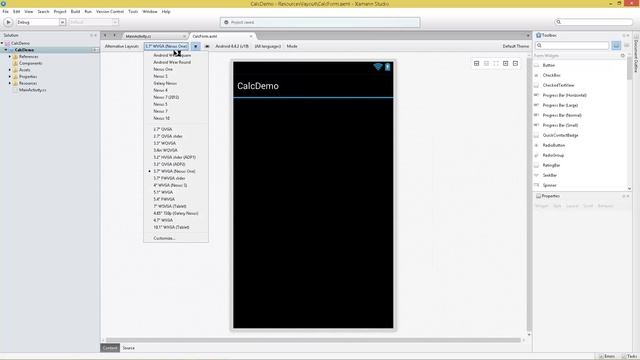Open the Errors pad in status bar
This screenshot has width=640, height=360.
point(607,356)
